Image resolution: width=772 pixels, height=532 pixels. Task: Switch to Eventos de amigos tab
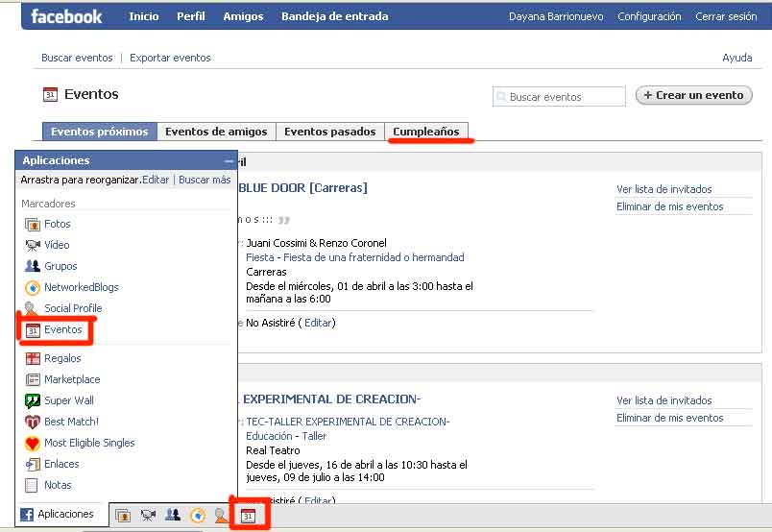(216, 132)
